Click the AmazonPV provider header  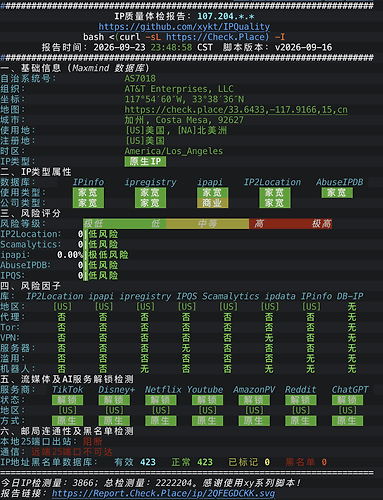pyautogui.click(x=254, y=390)
